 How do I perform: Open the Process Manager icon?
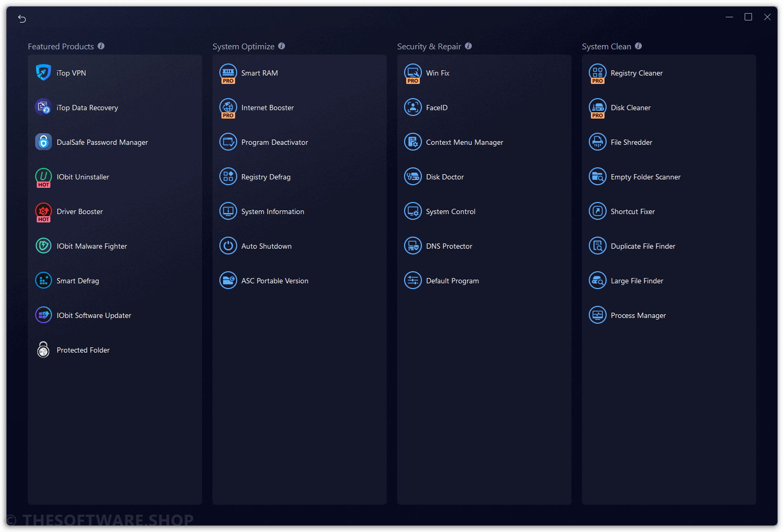click(598, 315)
